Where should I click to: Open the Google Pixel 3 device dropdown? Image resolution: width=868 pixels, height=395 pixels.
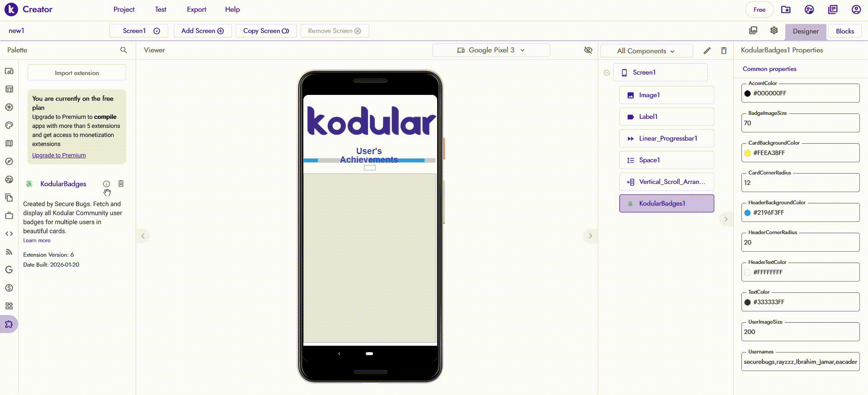pyautogui.click(x=491, y=50)
